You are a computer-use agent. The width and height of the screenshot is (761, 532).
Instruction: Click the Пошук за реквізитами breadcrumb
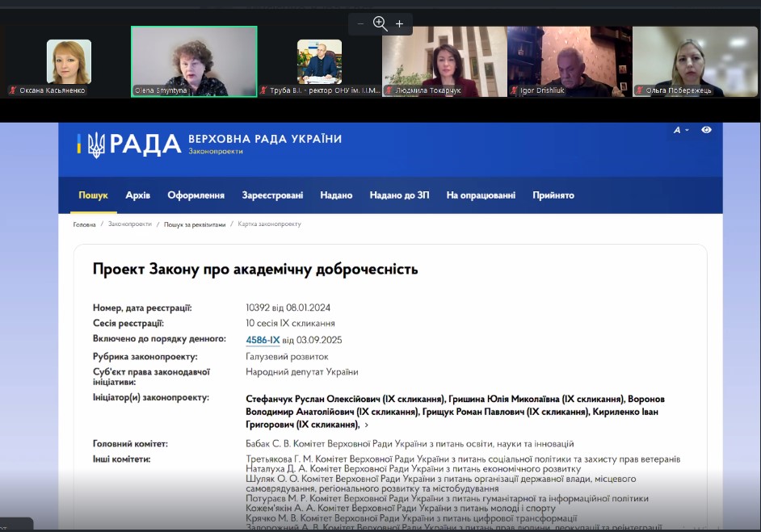195,224
